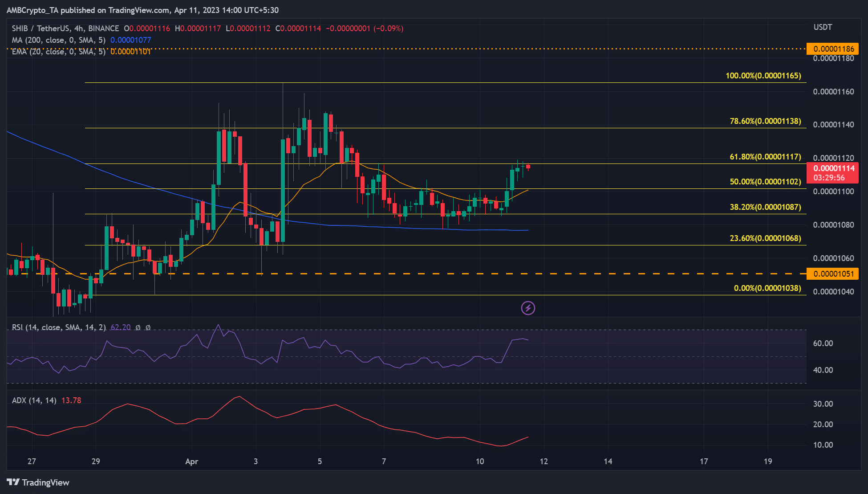Click the countdown timer 03:29:56
The height and width of the screenshot is (494, 868).
pyautogui.click(x=829, y=178)
